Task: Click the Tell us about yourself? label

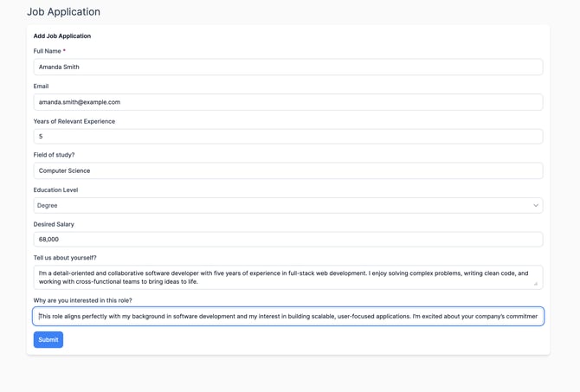Action: point(65,258)
